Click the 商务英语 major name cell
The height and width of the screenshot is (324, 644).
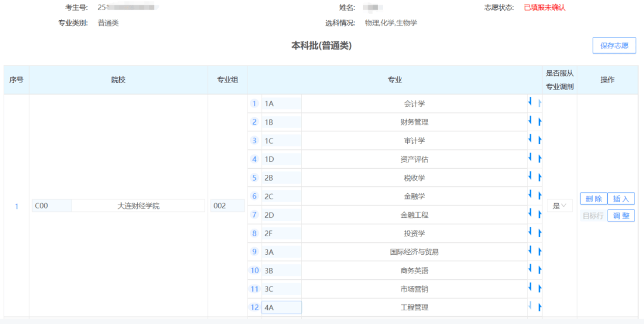[x=414, y=270]
